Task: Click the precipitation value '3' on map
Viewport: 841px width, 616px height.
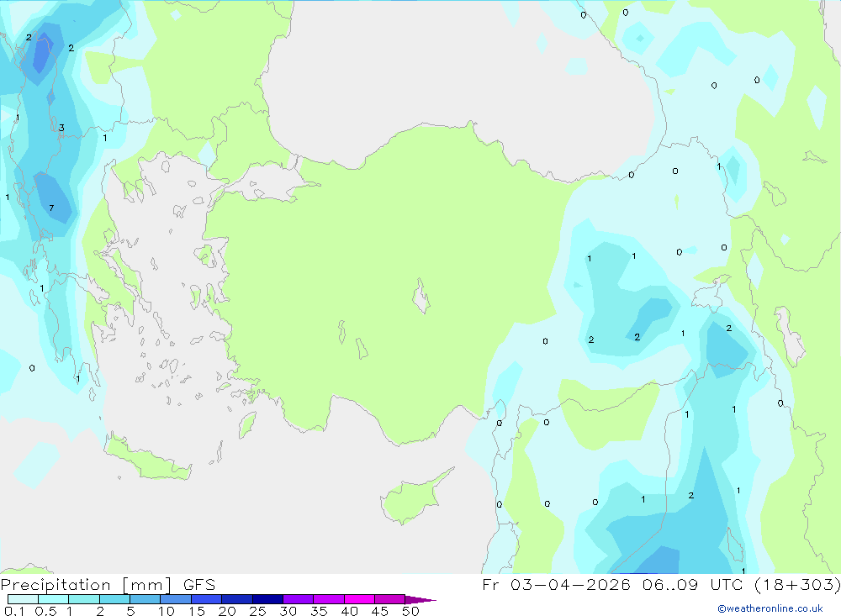Action: pyautogui.click(x=61, y=128)
